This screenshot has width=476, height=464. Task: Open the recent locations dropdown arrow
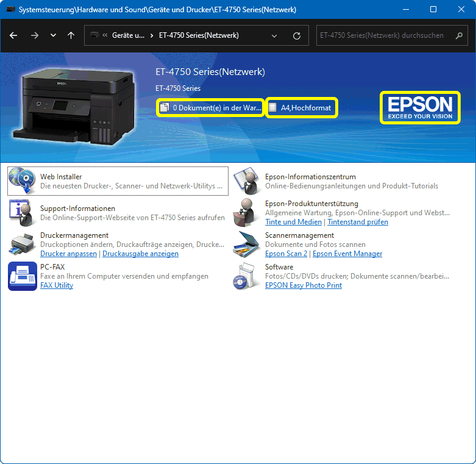click(53, 35)
